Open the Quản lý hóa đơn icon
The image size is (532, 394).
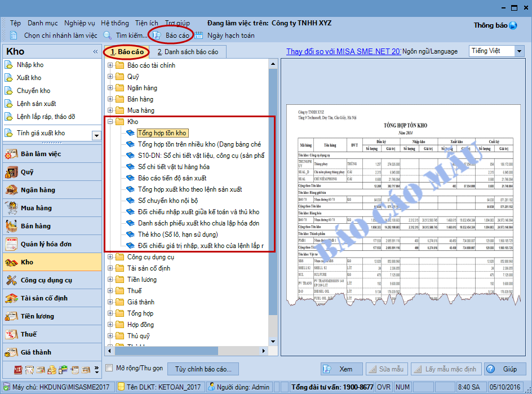point(11,244)
